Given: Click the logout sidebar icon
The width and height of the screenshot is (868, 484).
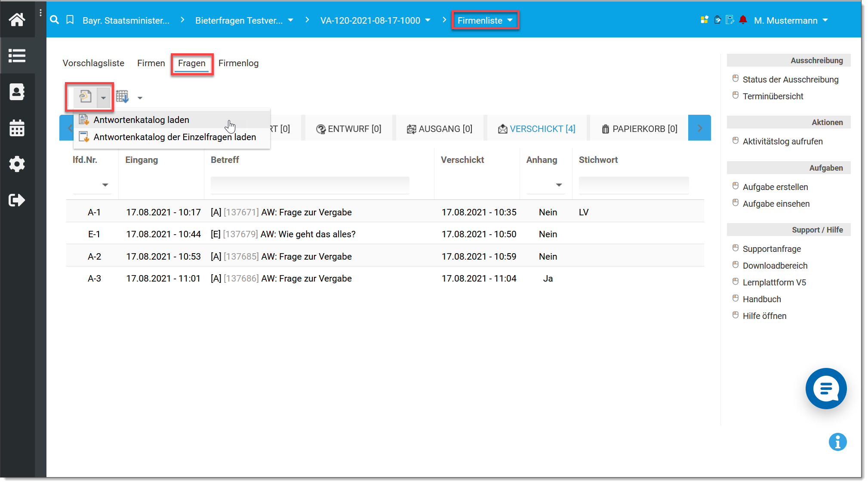Looking at the screenshot, I should (x=17, y=200).
